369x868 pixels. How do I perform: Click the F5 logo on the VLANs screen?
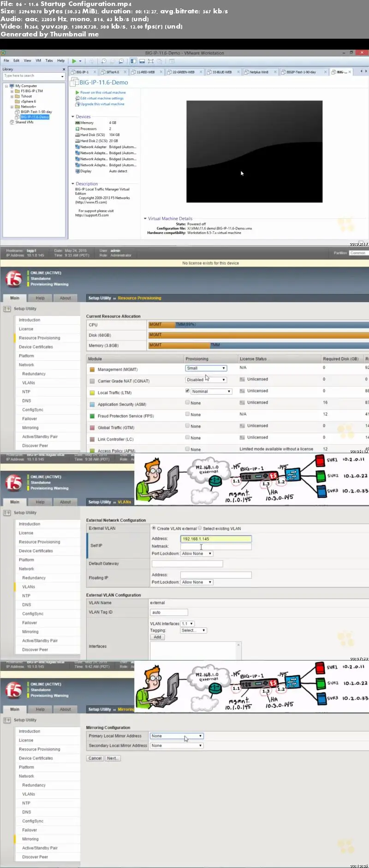point(14,483)
